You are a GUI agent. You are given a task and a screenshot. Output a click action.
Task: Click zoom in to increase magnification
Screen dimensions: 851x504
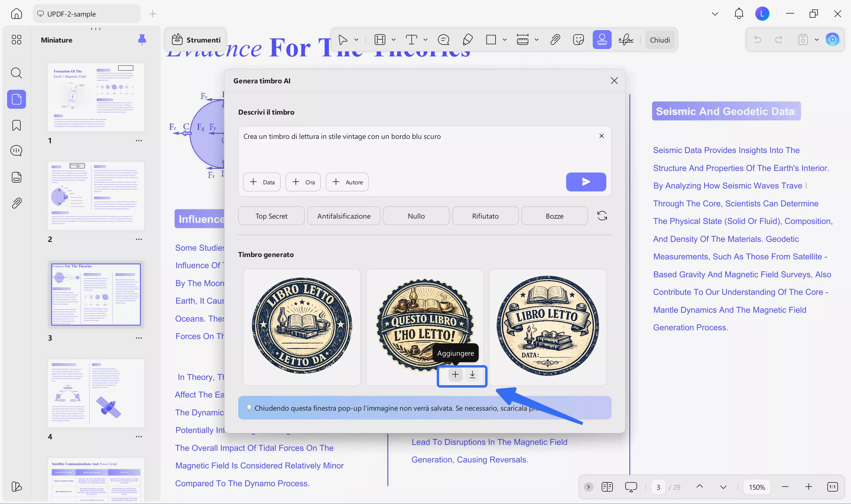pyautogui.click(x=808, y=487)
